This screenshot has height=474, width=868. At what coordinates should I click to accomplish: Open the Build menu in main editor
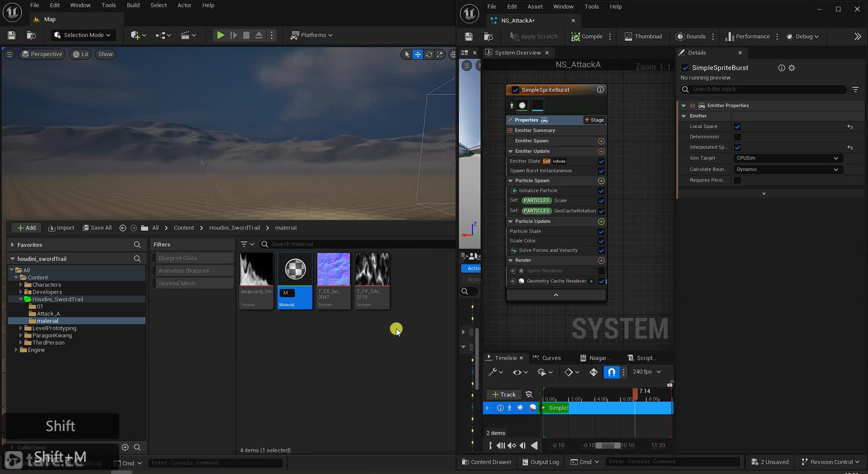(x=133, y=5)
